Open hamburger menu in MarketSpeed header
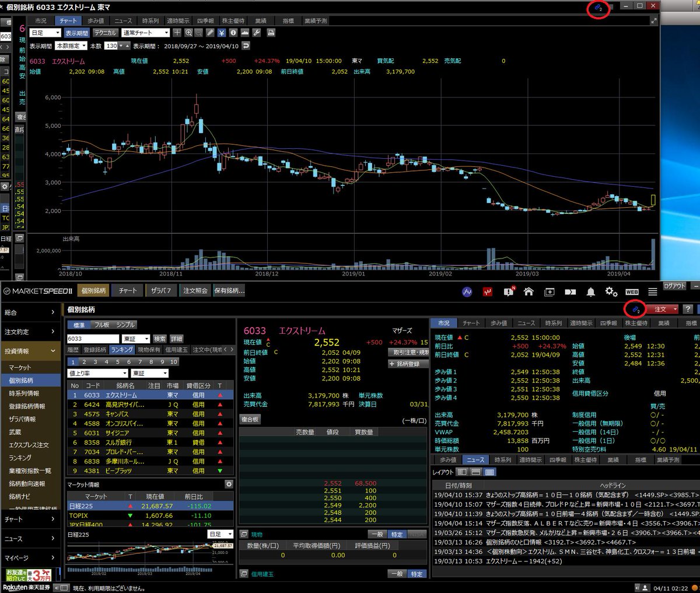 tap(653, 291)
